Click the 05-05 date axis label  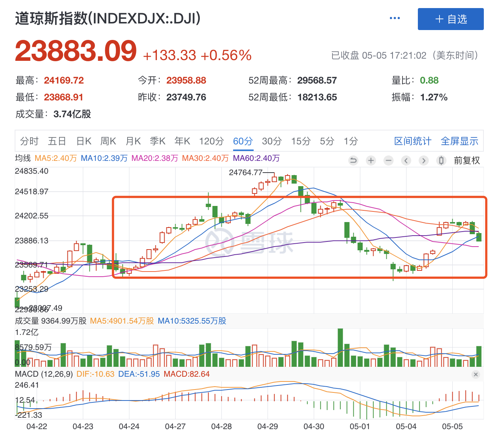pos(452,427)
